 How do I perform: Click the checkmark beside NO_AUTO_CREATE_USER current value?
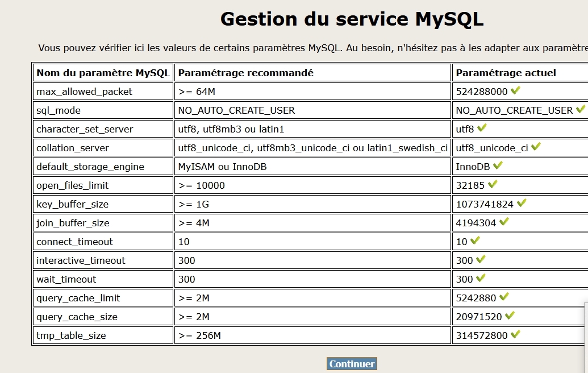click(580, 109)
